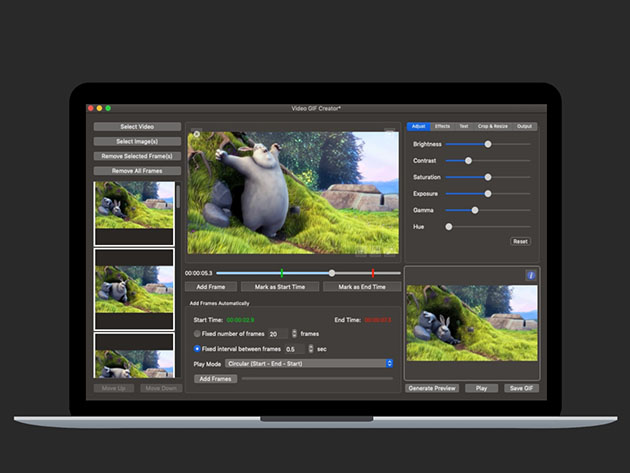Viewport: 630px width, 473px height.
Task: Click the video timeline playhead knob
Action: point(331,273)
